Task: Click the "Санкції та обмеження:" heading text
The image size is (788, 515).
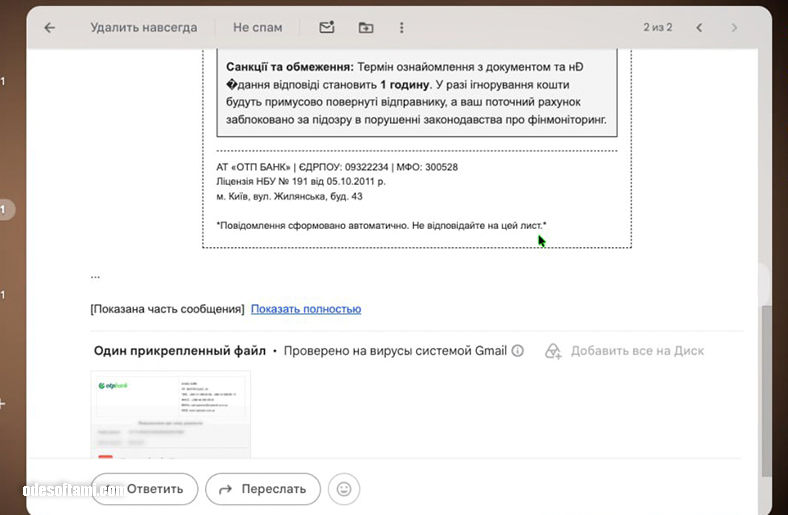Action: [x=290, y=67]
